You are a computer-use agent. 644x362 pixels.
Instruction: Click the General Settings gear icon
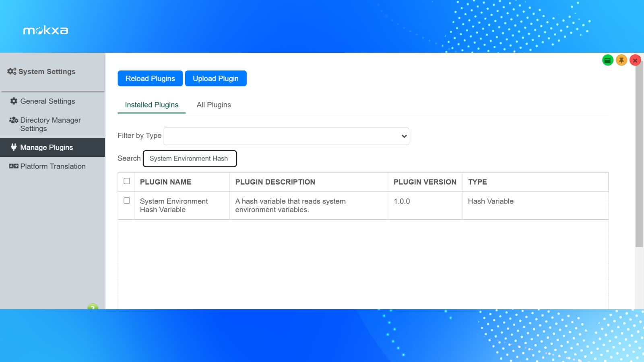pos(14,101)
